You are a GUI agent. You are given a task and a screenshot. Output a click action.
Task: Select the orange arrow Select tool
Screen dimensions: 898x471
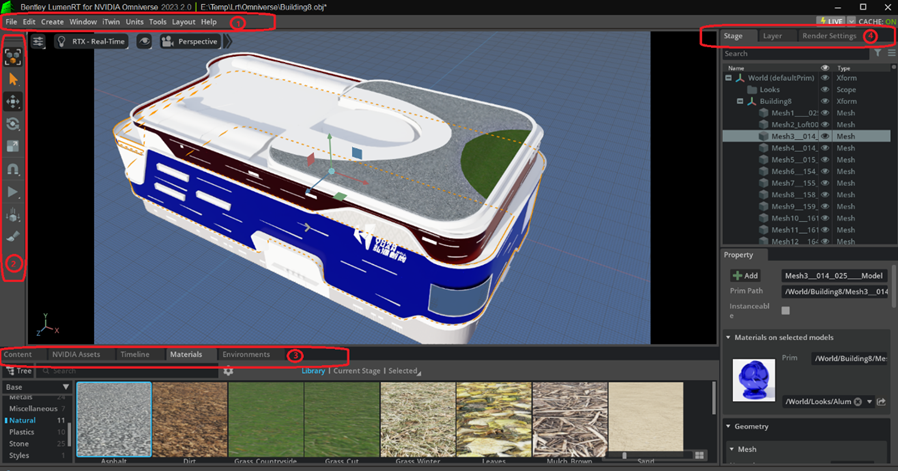tap(13, 79)
